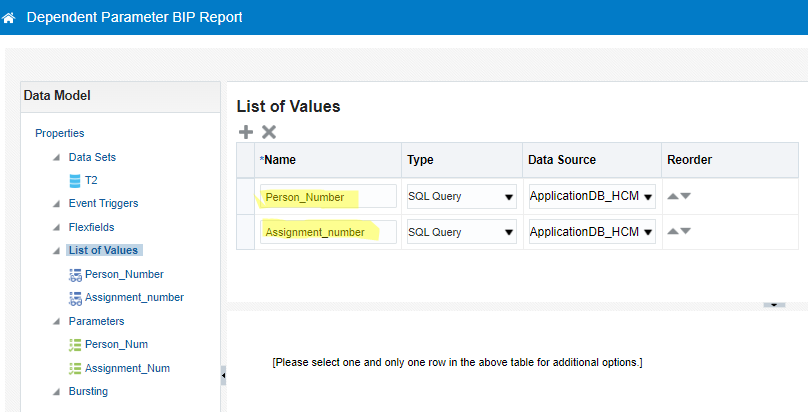This screenshot has width=808, height=412.
Task: Click the Person_Num parameter icon
Action: [x=74, y=344]
